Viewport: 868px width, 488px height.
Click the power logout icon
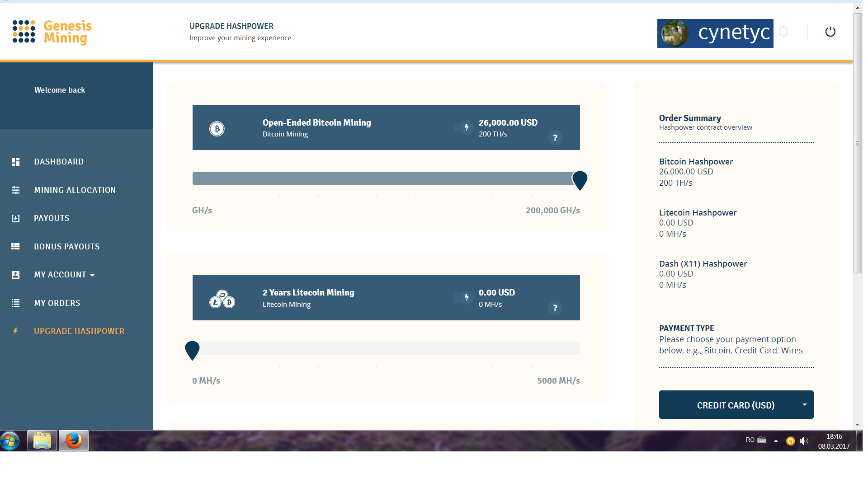pos(830,32)
